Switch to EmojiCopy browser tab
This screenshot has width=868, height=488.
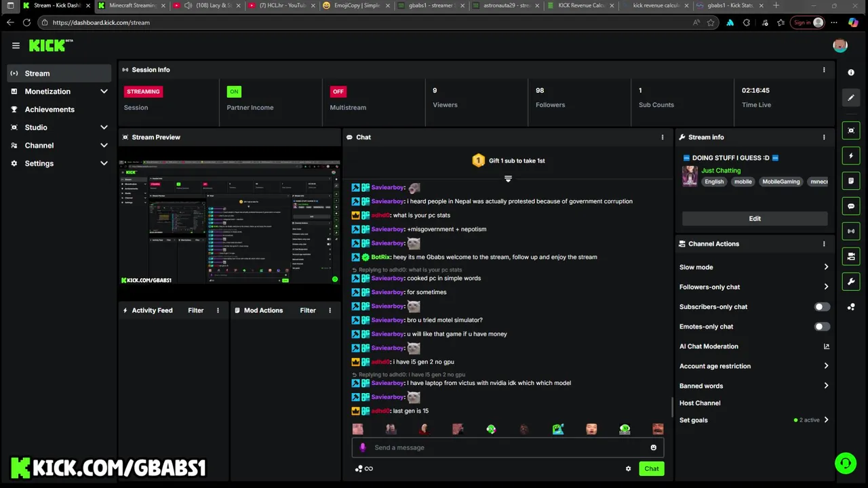click(x=355, y=5)
